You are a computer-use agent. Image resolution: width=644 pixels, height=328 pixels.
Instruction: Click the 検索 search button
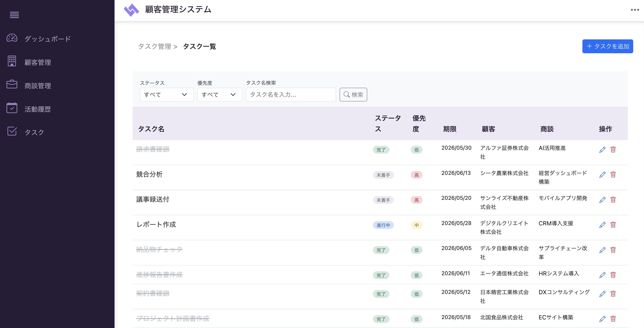[x=353, y=95]
